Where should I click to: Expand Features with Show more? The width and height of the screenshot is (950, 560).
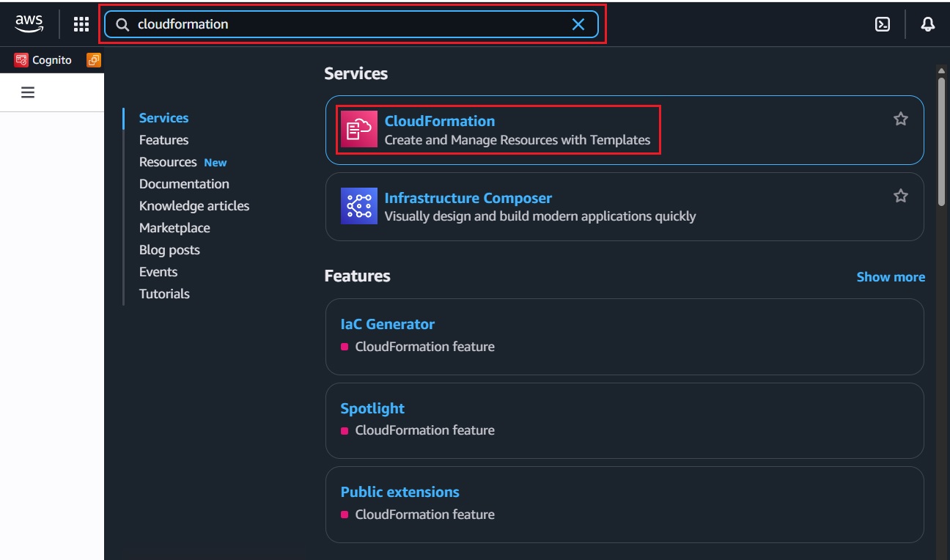pyautogui.click(x=891, y=277)
